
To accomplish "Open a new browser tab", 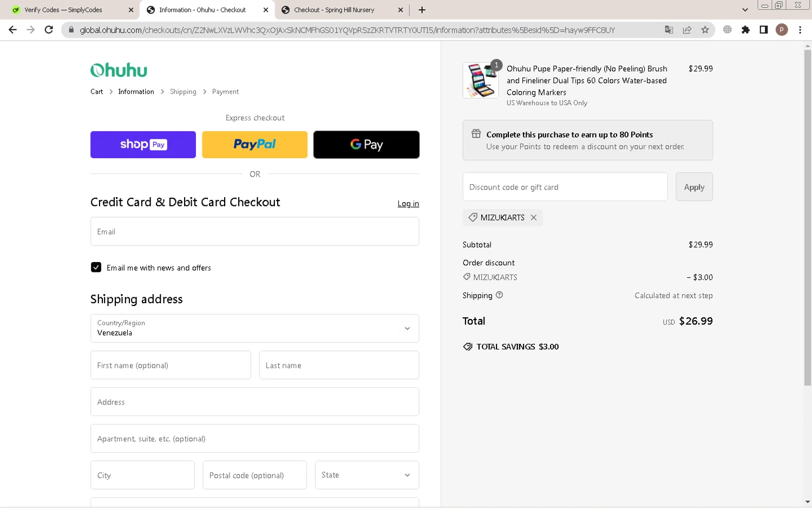I will (x=422, y=10).
